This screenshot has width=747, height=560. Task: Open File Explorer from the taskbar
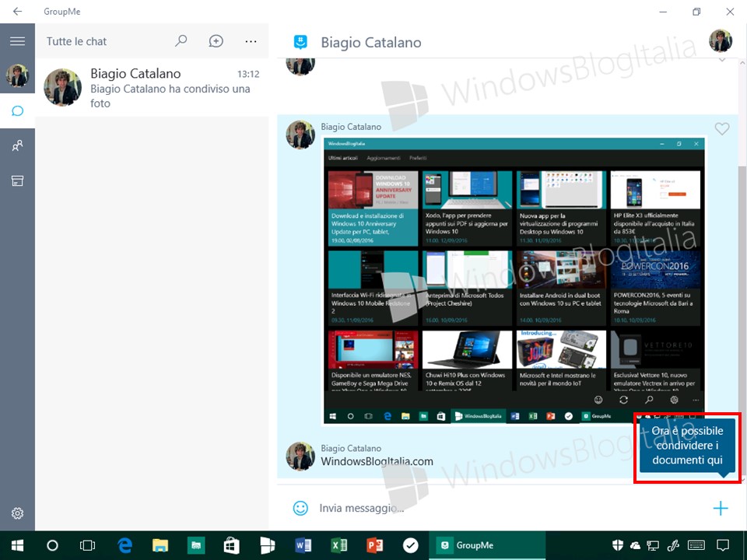pos(160,545)
